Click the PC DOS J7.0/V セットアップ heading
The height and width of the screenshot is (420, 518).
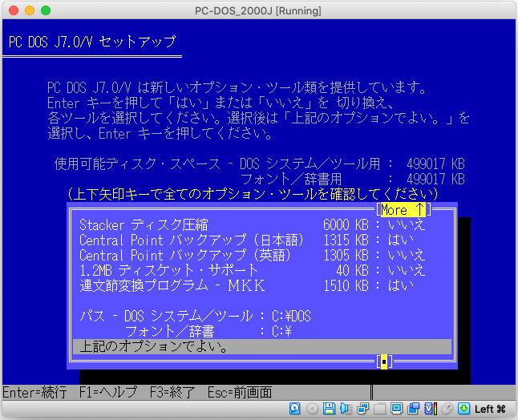(92, 42)
